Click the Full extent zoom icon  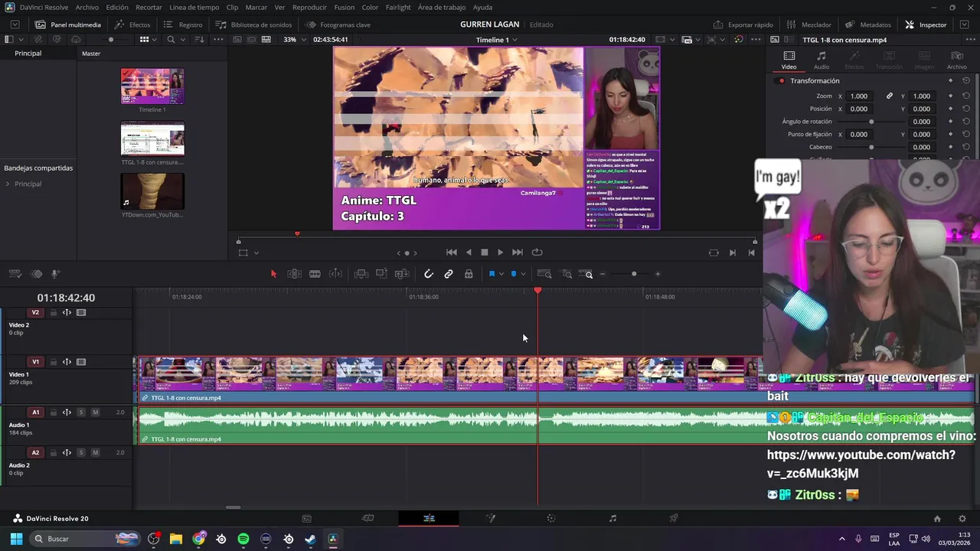[544, 274]
